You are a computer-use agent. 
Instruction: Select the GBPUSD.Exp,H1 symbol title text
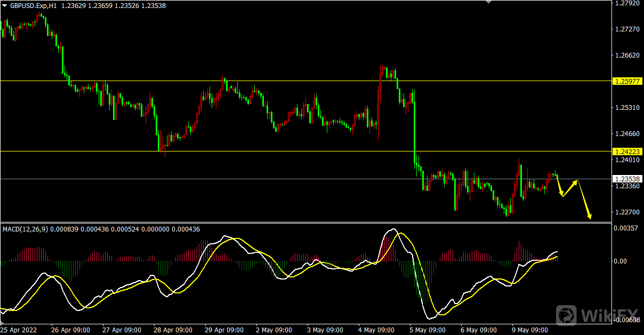click(x=33, y=5)
